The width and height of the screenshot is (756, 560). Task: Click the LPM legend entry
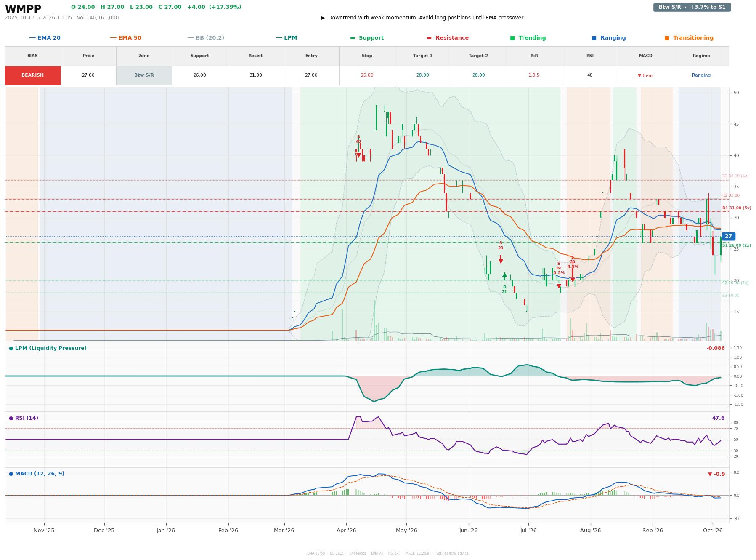pos(286,38)
